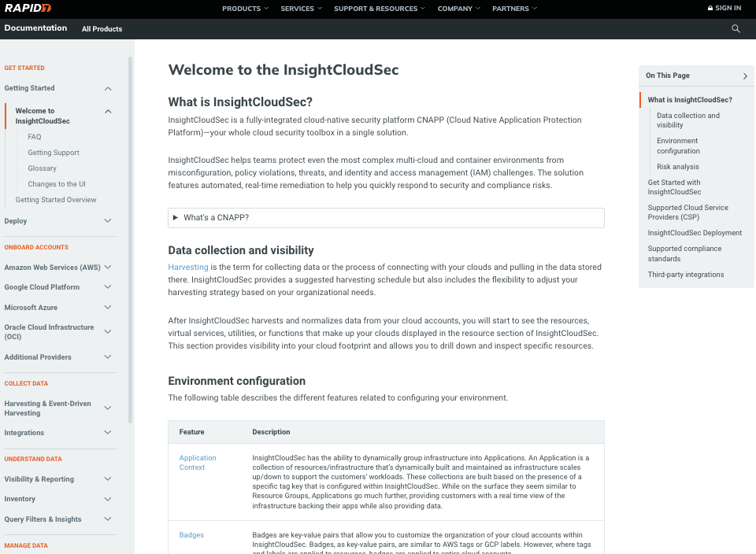Screen dimensions: 756x554
Task: Follow the Harvesting hyperlink
Action: click(188, 268)
